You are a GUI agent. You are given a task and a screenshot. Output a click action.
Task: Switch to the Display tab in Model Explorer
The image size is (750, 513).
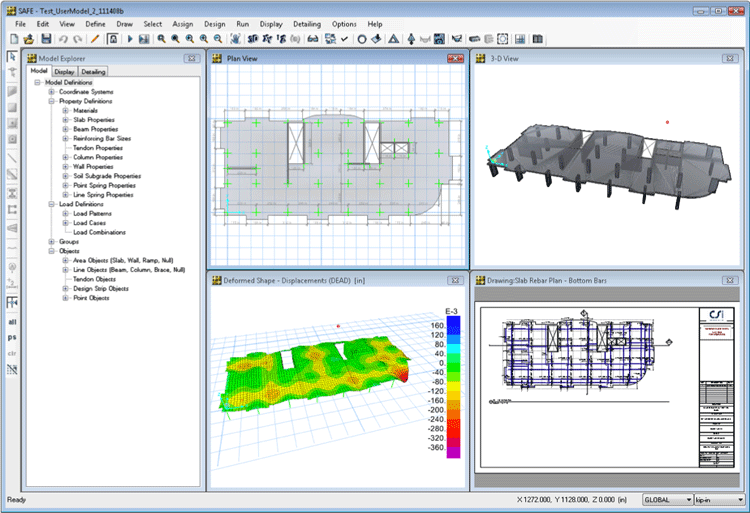point(64,72)
